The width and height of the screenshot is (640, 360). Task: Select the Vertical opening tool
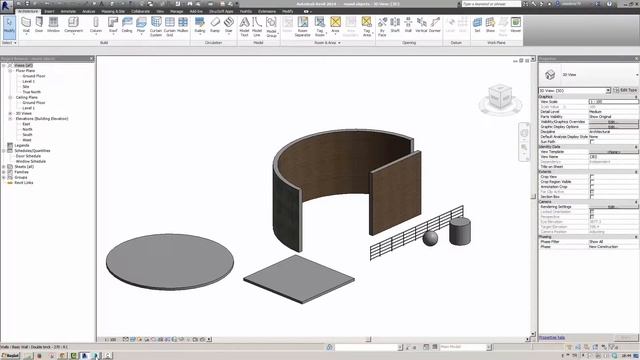421,25
